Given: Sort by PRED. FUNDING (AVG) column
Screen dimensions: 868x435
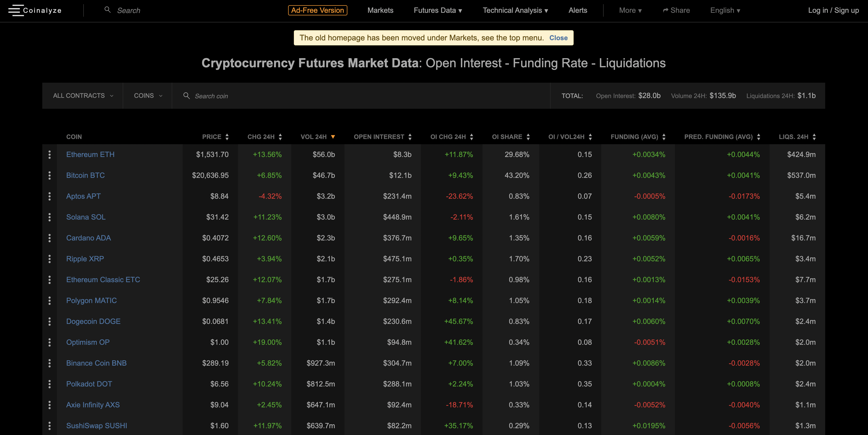Looking at the screenshot, I should [722, 137].
